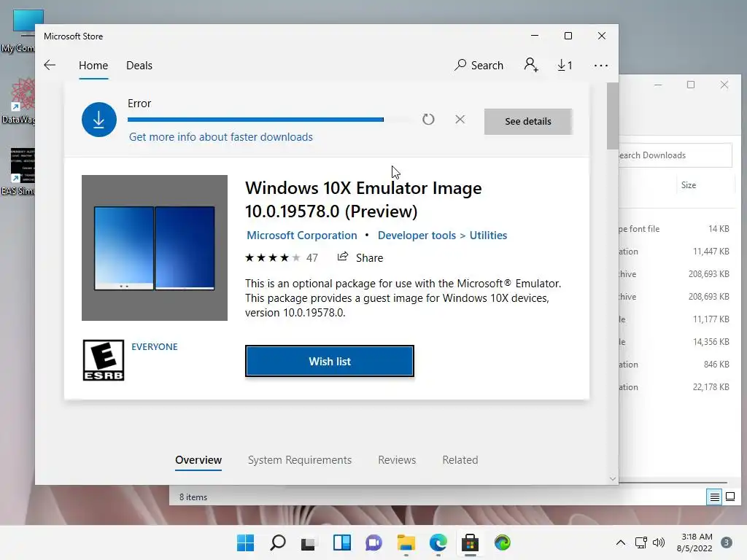Screen dimensions: 747x560
Task: Click See details button
Action: pos(528,122)
